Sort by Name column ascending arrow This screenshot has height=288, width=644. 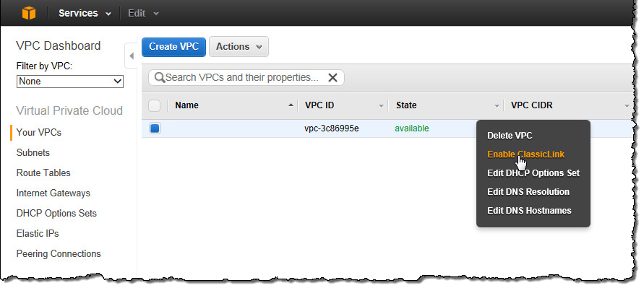291,105
